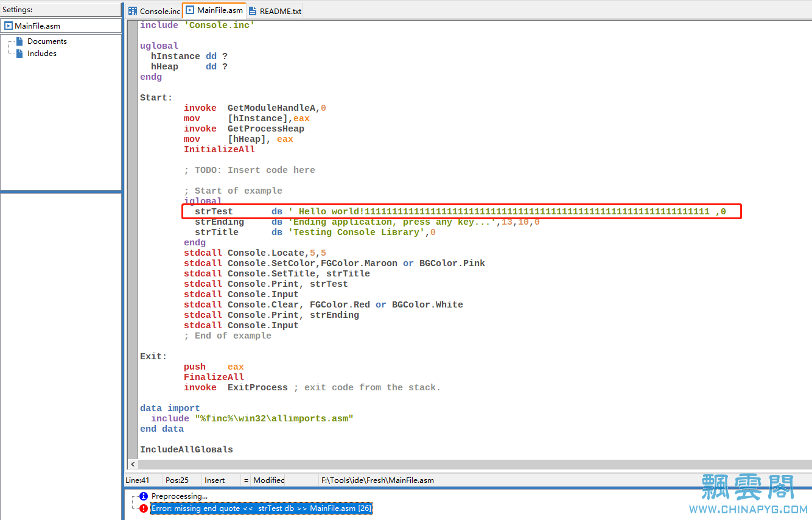Click the 'Pos:25' status bar field

tap(181, 480)
